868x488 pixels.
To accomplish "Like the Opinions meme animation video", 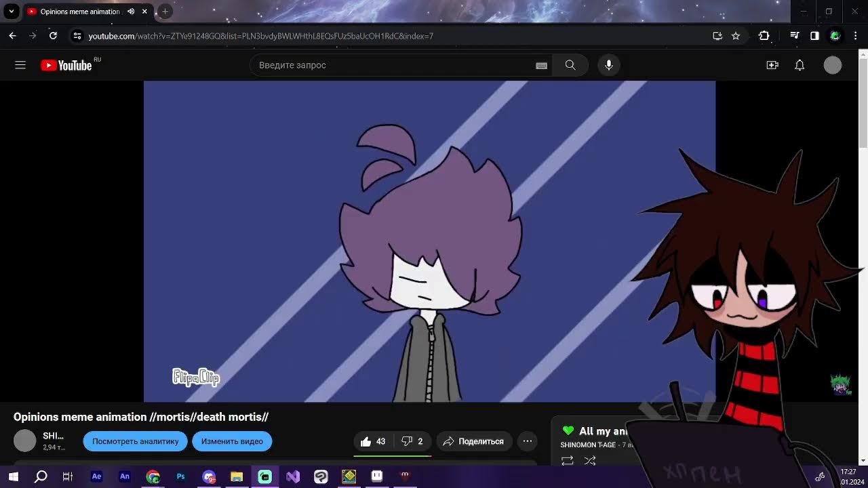I will click(x=373, y=441).
